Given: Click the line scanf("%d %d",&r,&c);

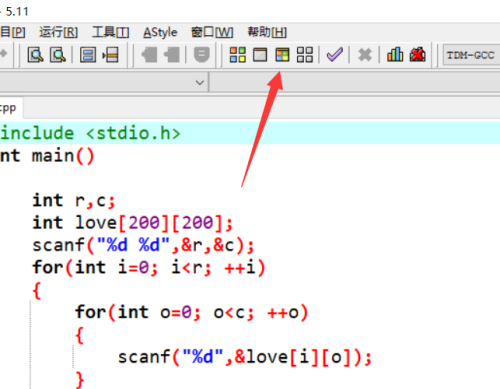Looking at the screenshot, I should click(x=143, y=245).
